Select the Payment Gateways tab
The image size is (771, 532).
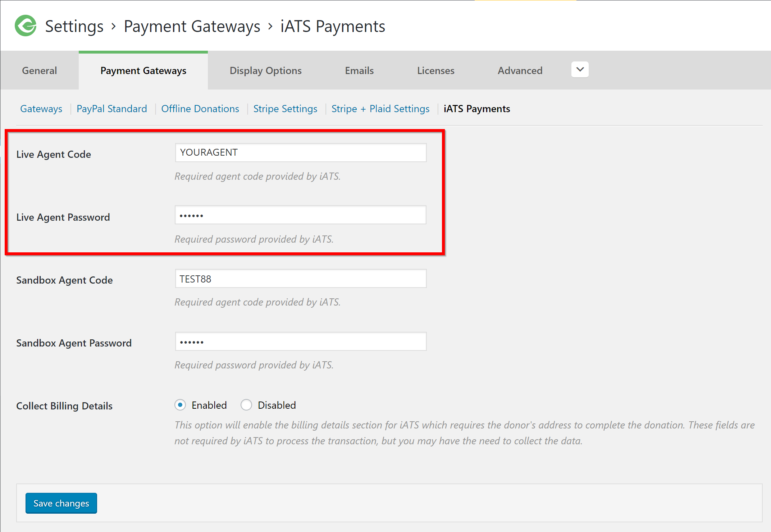(143, 70)
